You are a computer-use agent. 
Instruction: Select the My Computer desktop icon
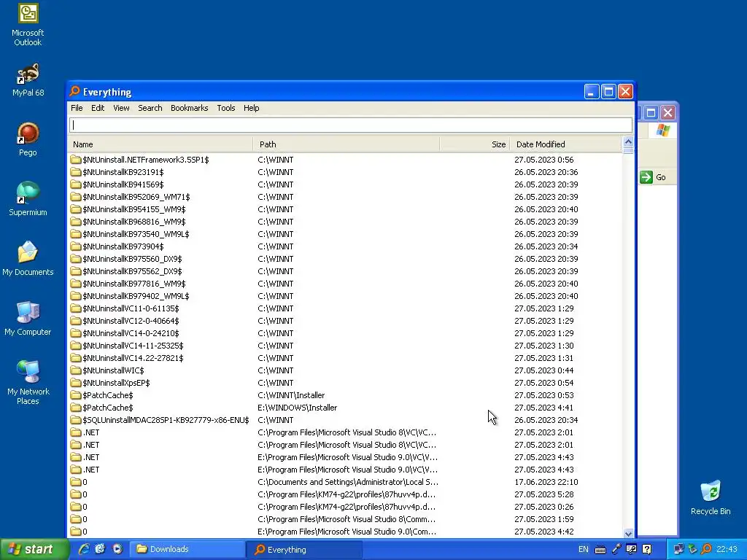(28, 319)
